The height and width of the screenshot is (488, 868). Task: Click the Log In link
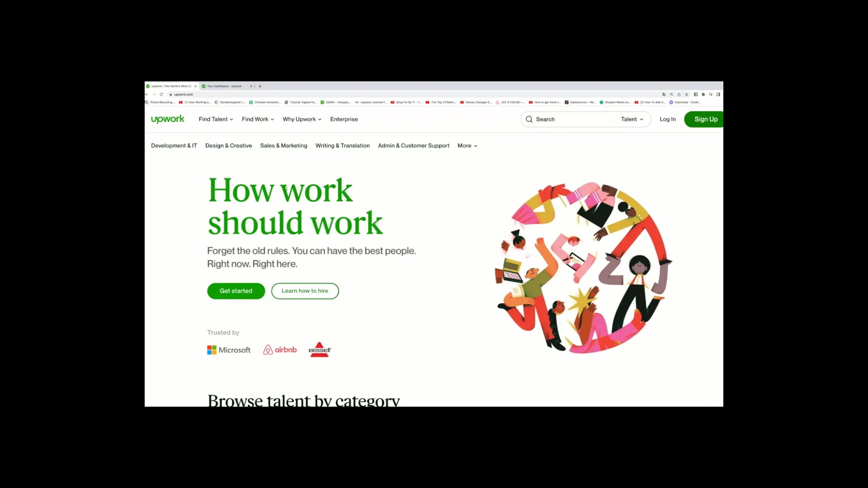pos(668,119)
